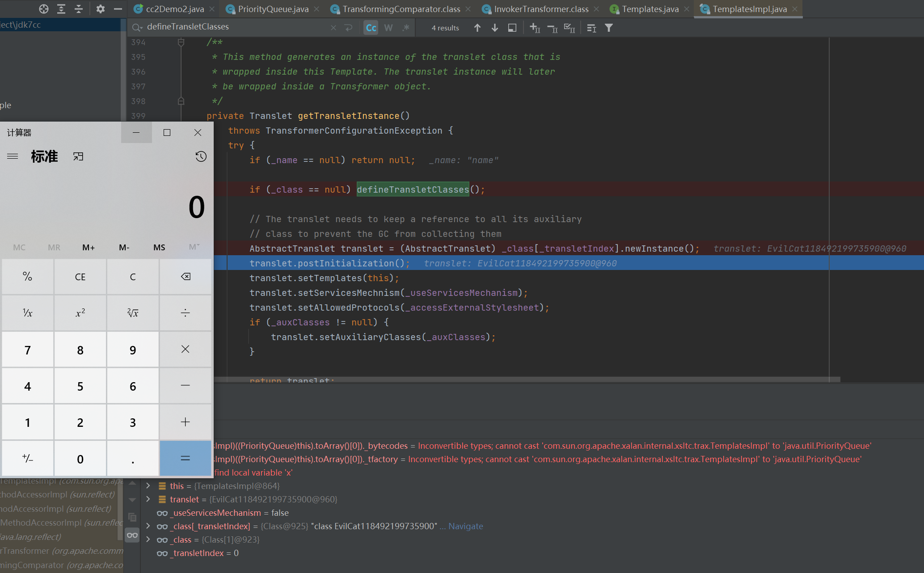Expand the 'this' variable node
The width and height of the screenshot is (924, 573).
click(x=148, y=486)
